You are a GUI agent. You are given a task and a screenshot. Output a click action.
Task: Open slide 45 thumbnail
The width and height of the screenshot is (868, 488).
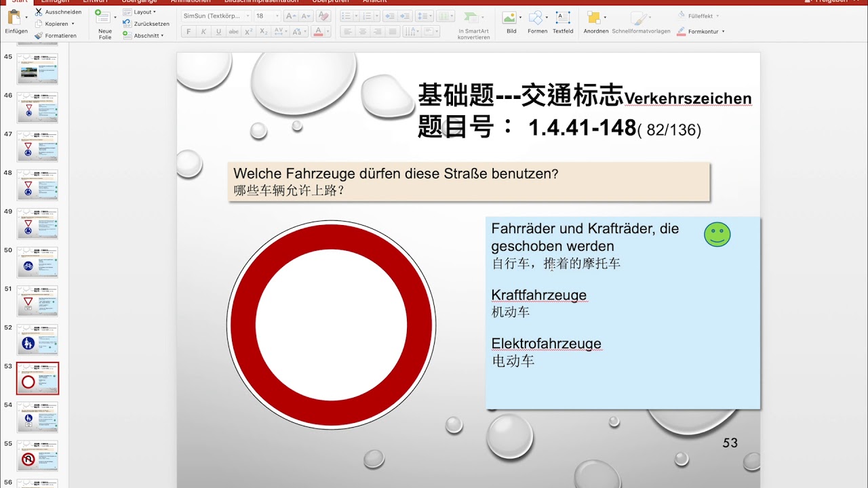(x=38, y=68)
